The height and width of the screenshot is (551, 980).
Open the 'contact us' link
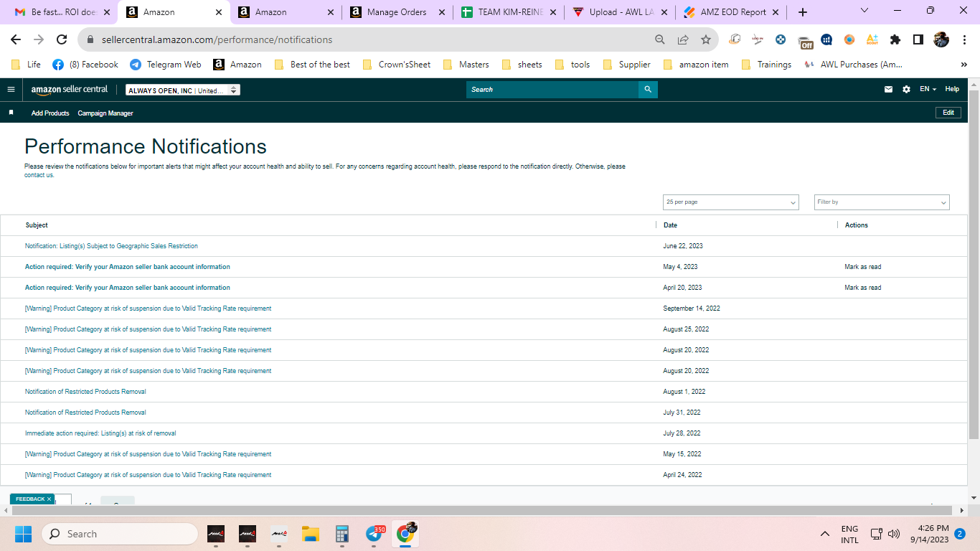tap(39, 175)
